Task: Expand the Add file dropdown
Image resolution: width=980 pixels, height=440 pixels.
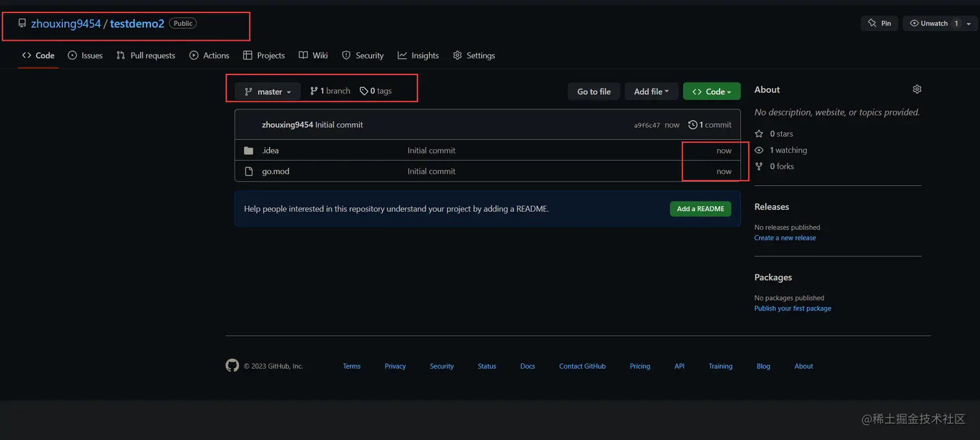Action: [x=651, y=91]
